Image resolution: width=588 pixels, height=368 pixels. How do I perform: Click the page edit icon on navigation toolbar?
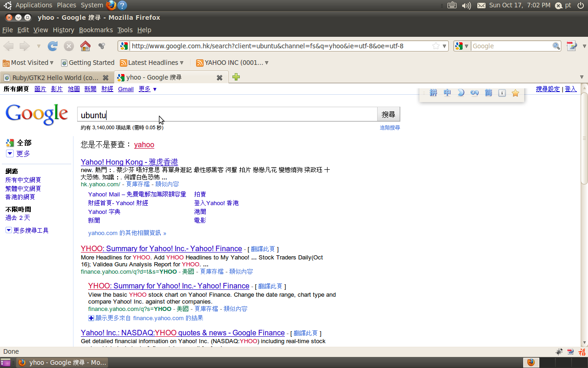click(x=572, y=46)
